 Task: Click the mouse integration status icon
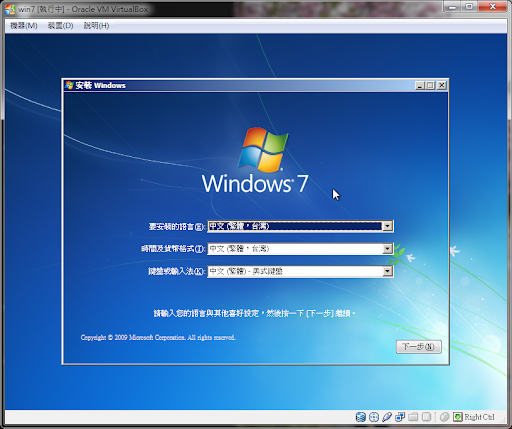[x=444, y=417]
